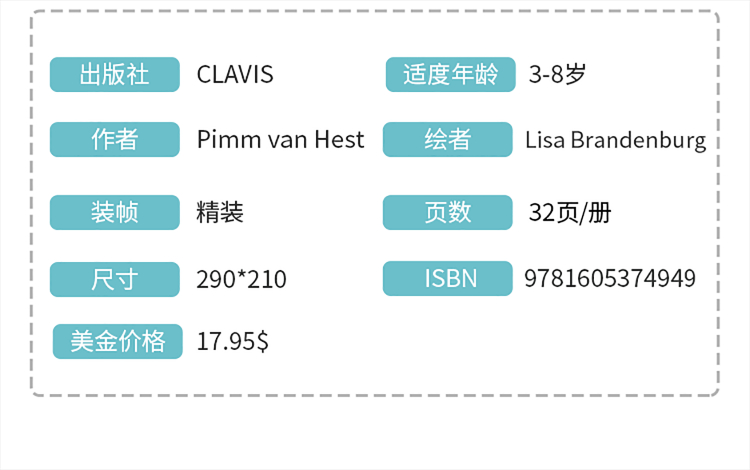Click the ISBN number 9781605374949
750x470 pixels.
tap(609, 278)
